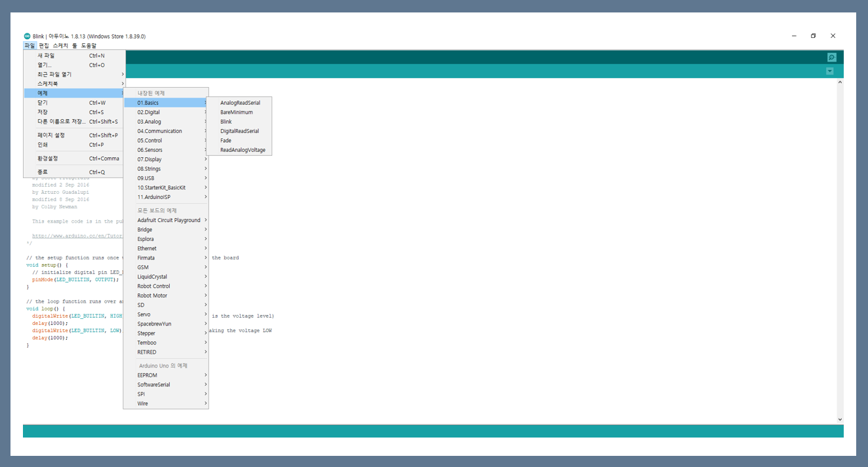Click the Arduino app logo in title bar
The image size is (868, 467).
pos(27,36)
